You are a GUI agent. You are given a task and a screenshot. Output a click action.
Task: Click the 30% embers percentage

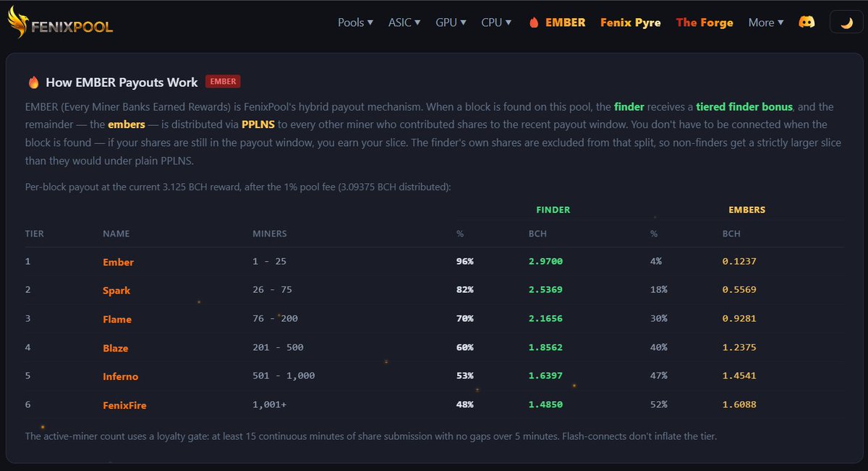click(659, 318)
